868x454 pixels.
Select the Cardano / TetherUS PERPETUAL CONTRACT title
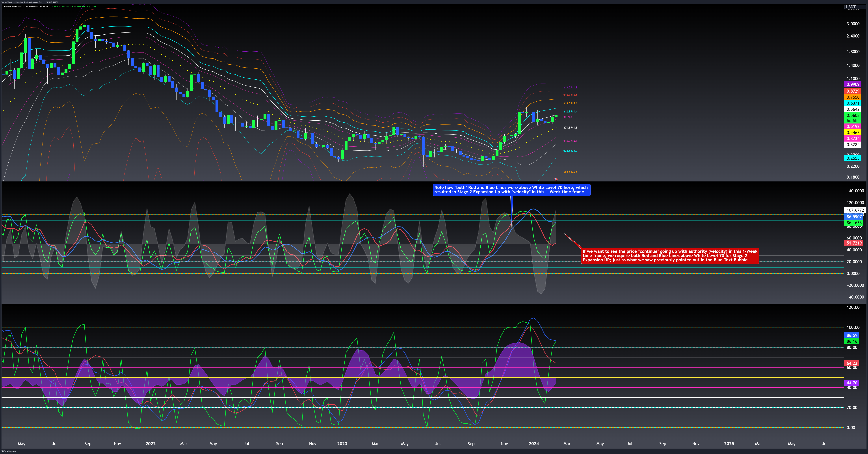tap(26, 6)
